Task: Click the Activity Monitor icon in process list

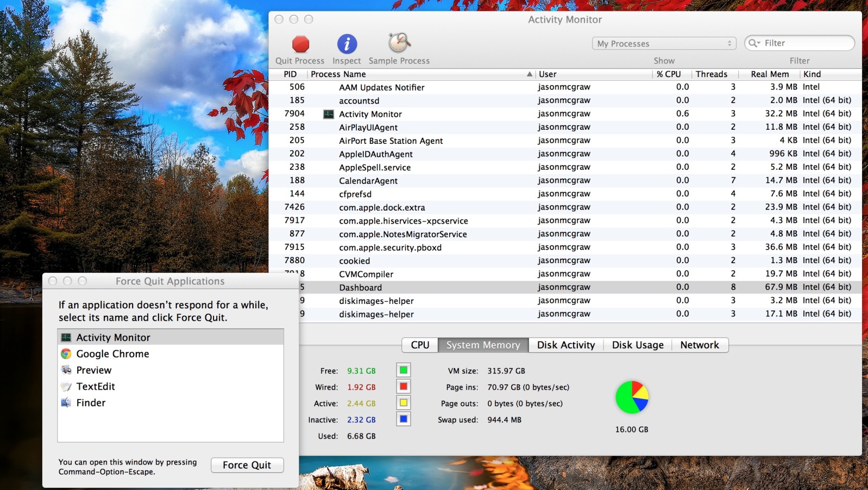Action: point(329,114)
